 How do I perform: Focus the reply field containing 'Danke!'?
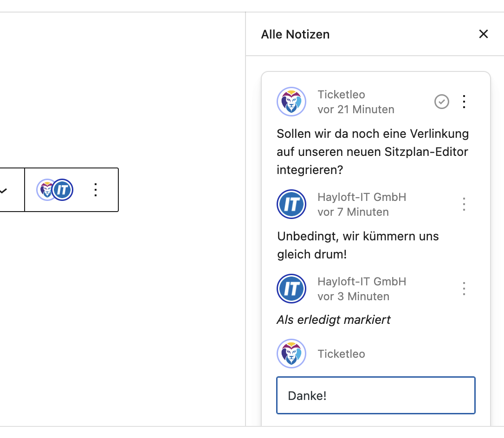(375, 395)
